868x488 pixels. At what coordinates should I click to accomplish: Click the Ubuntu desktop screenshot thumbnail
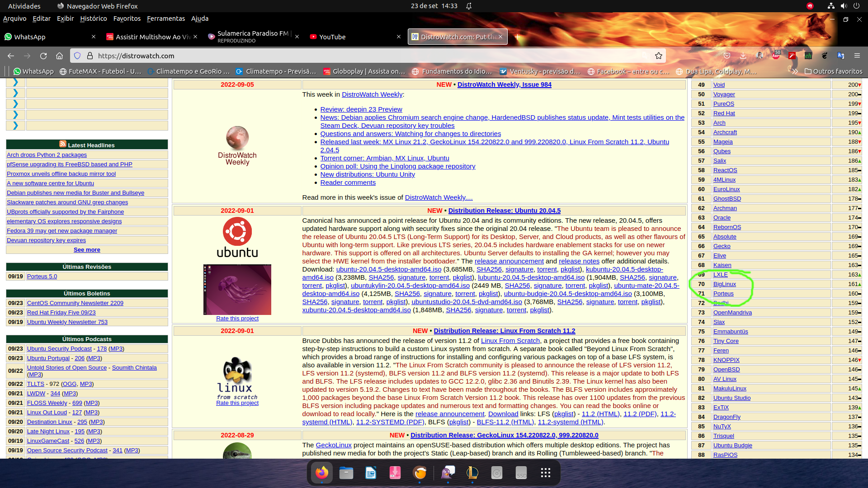coord(237,290)
